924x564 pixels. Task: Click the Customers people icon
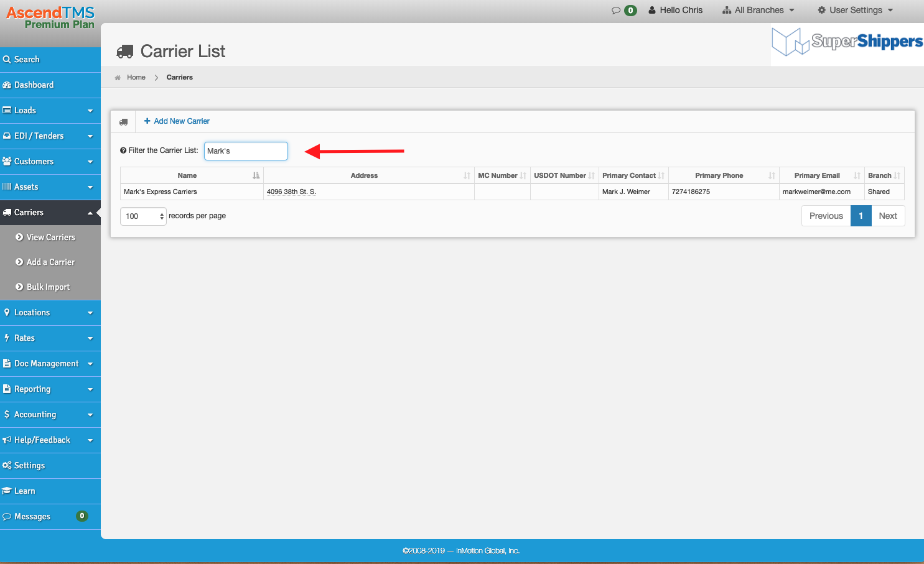pyautogui.click(x=7, y=162)
